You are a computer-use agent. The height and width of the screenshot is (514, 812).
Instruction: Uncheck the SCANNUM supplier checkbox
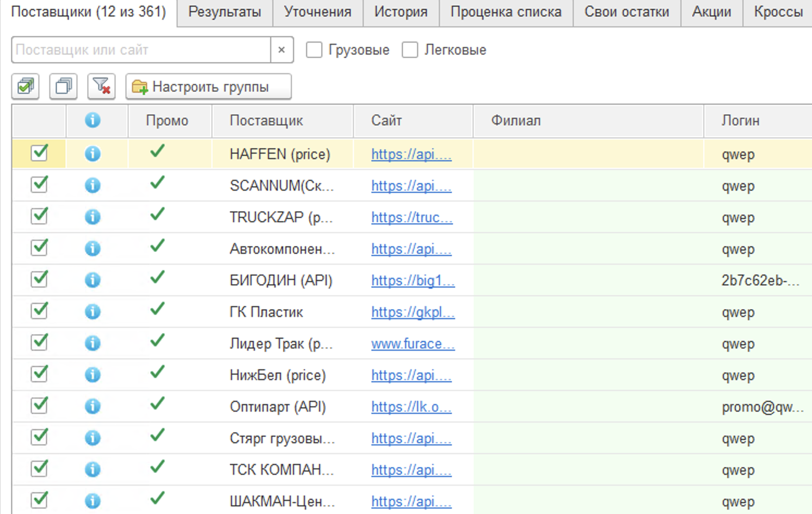click(39, 185)
